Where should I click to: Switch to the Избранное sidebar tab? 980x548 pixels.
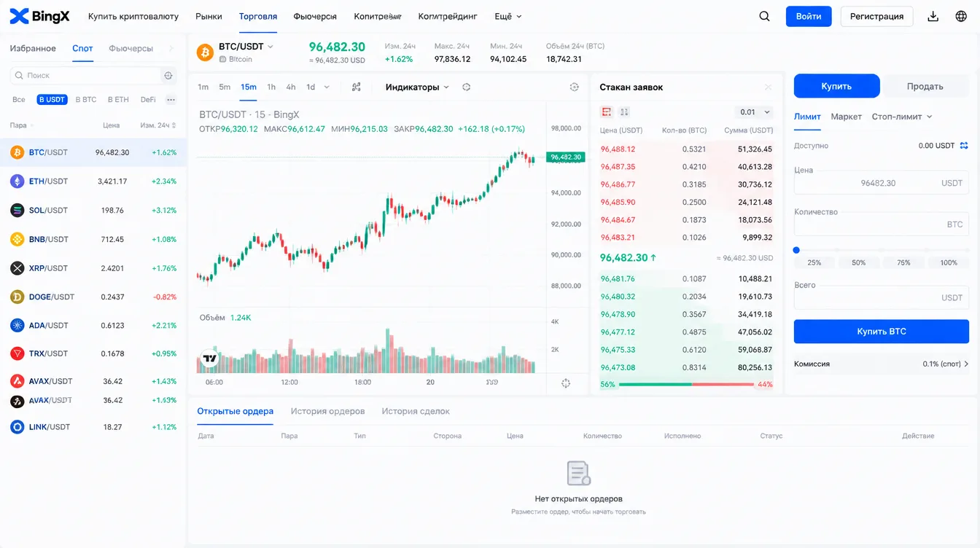click(x=33, y=48)
